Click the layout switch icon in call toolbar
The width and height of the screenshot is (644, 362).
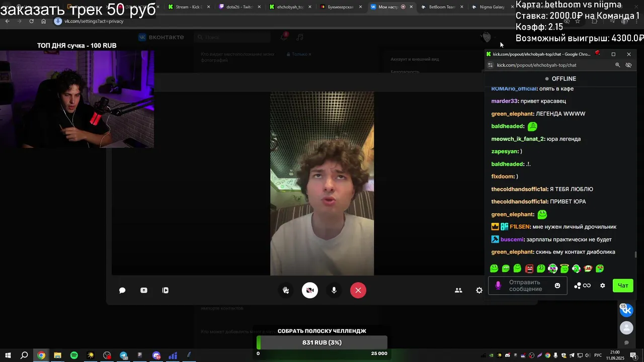click(166, 290)
